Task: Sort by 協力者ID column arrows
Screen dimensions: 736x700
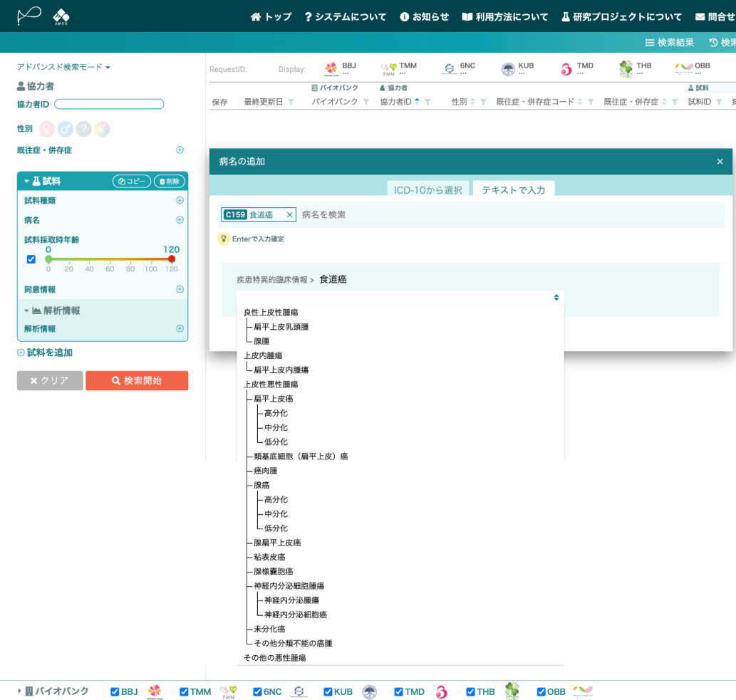Action: click(x=417, y=102)
